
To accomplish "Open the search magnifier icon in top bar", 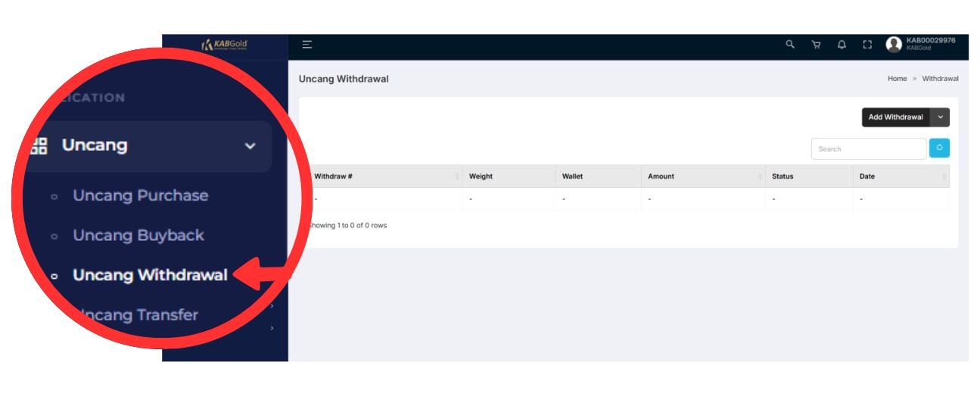I will (x=790, y=45).
